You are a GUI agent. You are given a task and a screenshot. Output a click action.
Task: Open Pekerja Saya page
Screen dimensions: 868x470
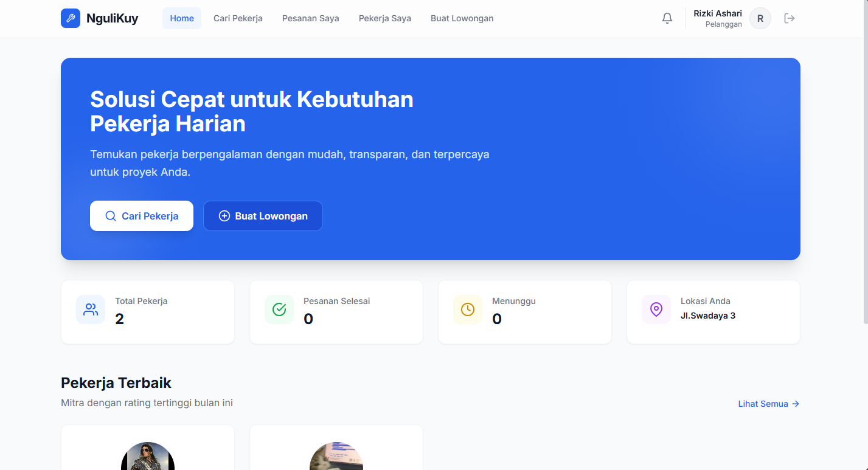(384, 18)
